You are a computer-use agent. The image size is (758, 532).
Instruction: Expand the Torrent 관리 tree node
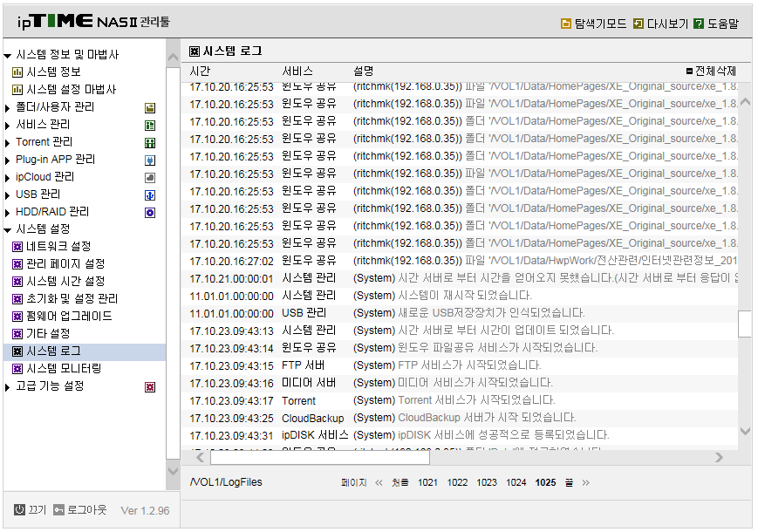[x=7, y=143]
